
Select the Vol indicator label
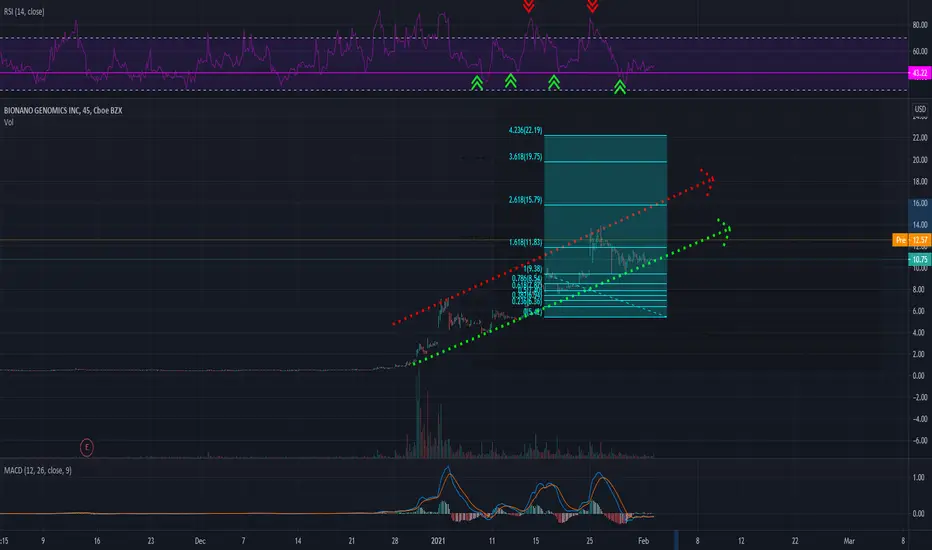(8, 122)
